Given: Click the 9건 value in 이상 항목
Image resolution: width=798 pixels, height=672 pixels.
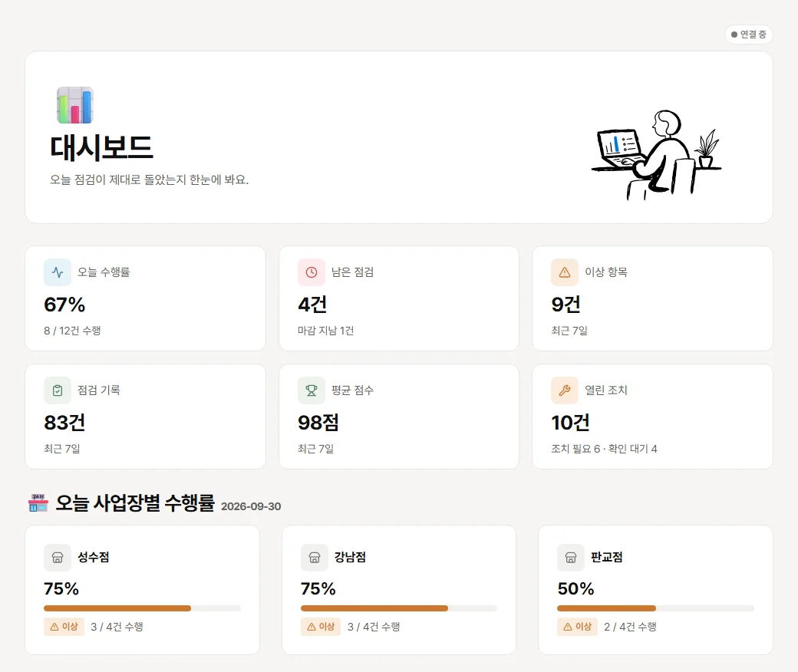Looking at the screenshot, I should tap(566, 305).
